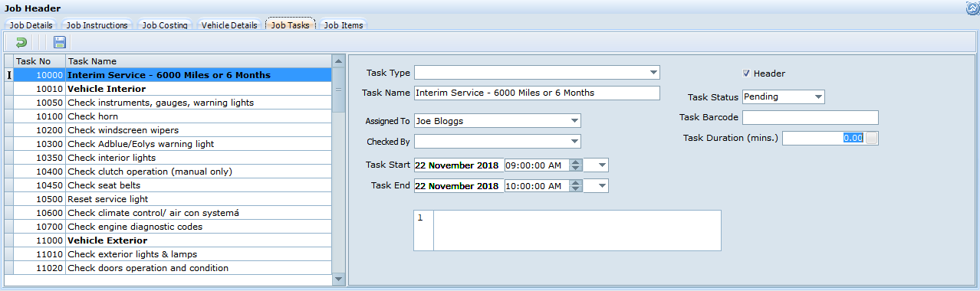
Task: Toggle the Header checkbox
Action: click(x=746, y=74)
